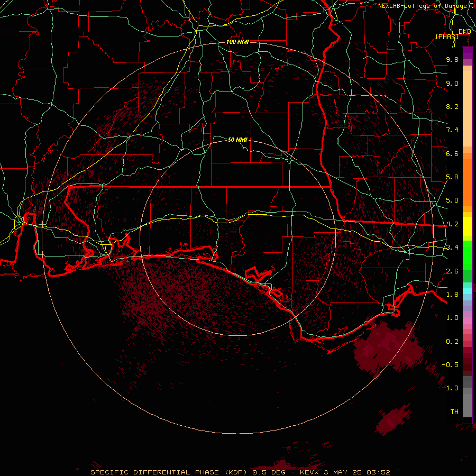The image size is (476, 476).
Task: Select the 8.2 scale value
Action: [x=452, y=106]
